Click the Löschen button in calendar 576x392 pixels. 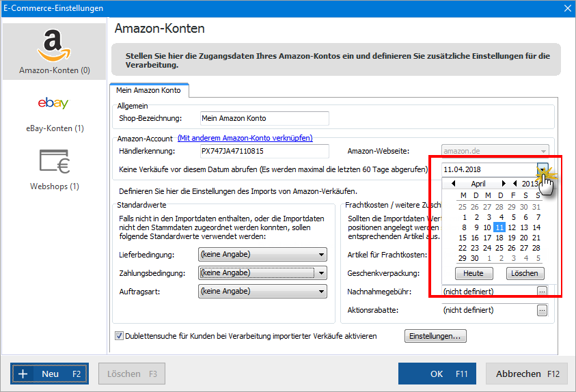[x=525, y=273]
